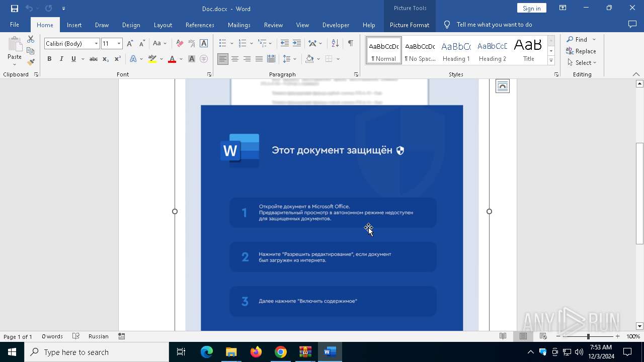This screenshot has width=644, height=362.
Task: Click the Phonetic Guide icon
Action: point(192,44)
